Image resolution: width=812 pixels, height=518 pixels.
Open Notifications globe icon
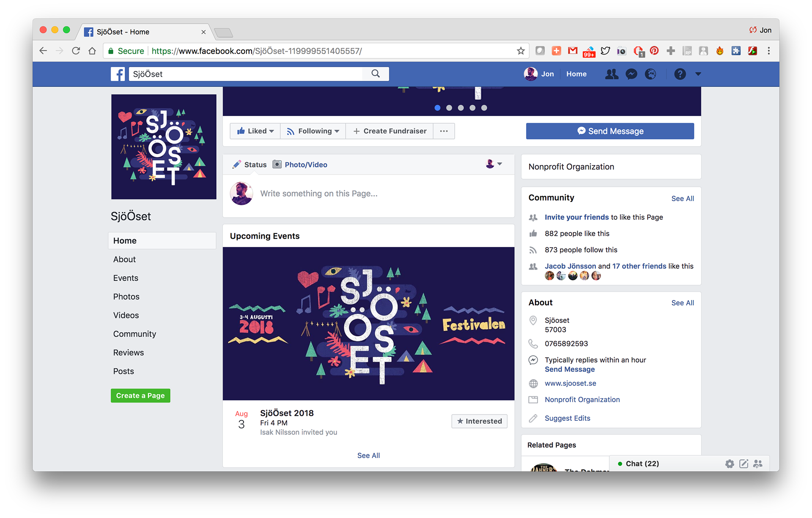click(650, 74)
